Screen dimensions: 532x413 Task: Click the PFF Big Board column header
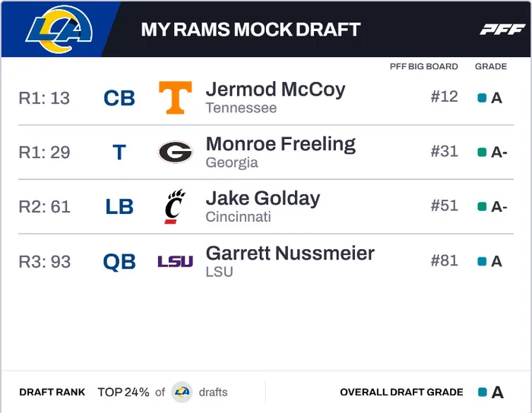pyautogui.click(x=423, y=67)
